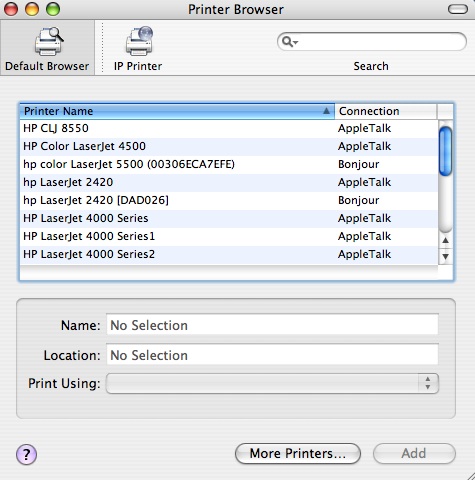Focus the Search text field
Viewport: 475px width, 480px height.
(x=371, y=42)
